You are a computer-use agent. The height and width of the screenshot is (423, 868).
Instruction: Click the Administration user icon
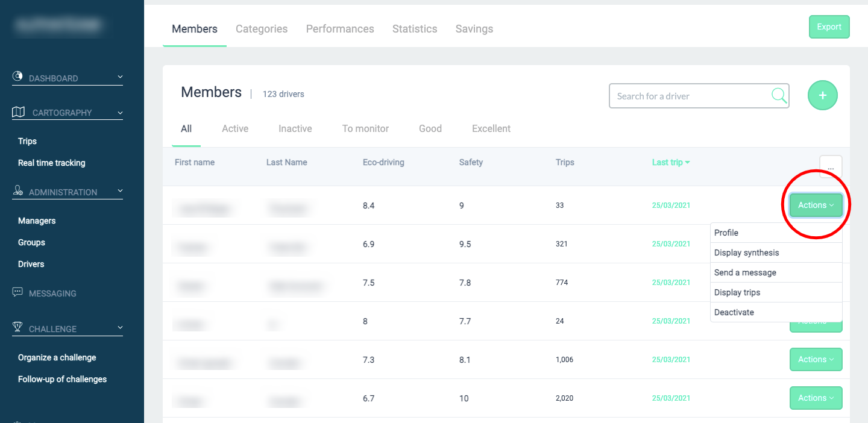[18, 191]
